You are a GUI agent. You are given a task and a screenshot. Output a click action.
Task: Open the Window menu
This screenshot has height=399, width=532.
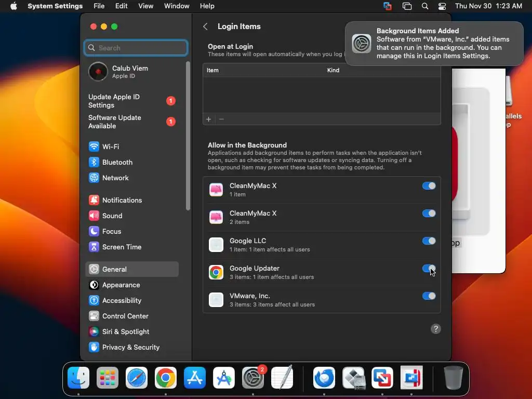click(177, 6)
